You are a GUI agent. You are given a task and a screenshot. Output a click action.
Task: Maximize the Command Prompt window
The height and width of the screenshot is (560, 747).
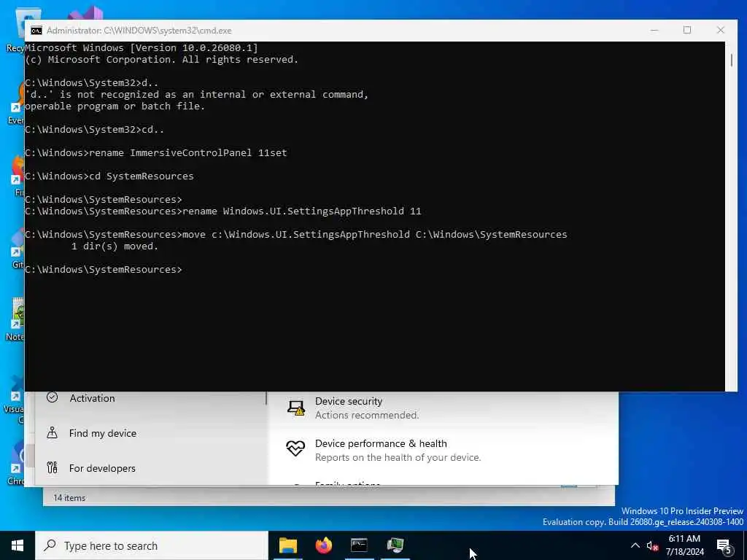[x=687, y=30]
